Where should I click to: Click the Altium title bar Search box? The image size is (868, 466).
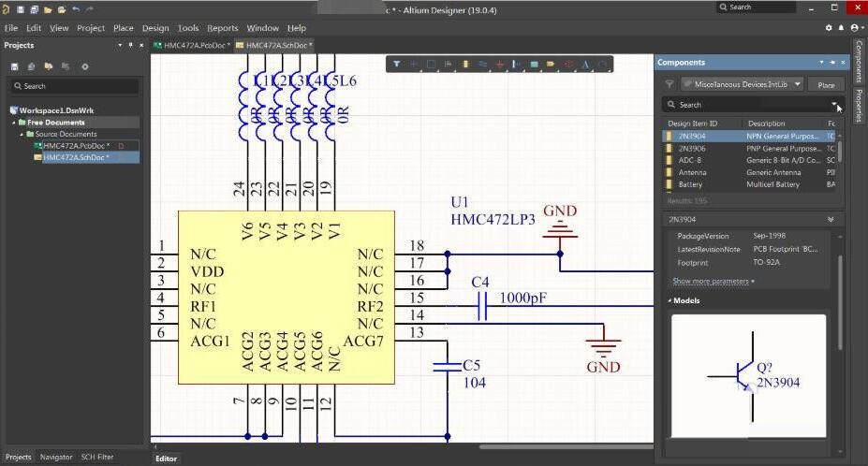756,7
